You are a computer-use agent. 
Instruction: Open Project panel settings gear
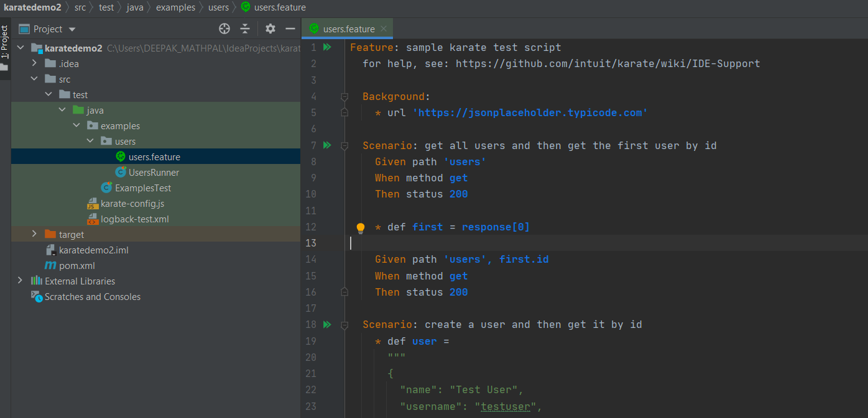point(270,29)
